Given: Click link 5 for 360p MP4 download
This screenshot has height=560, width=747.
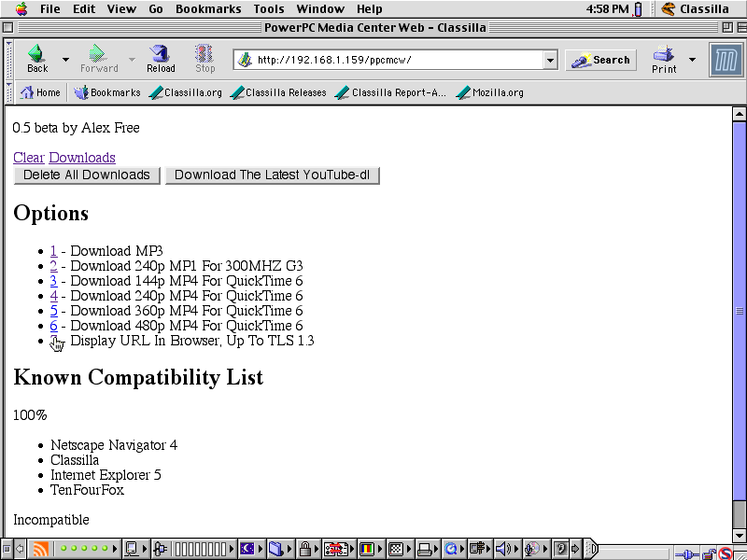Looking at the screenshot, I should pos(54,311).
